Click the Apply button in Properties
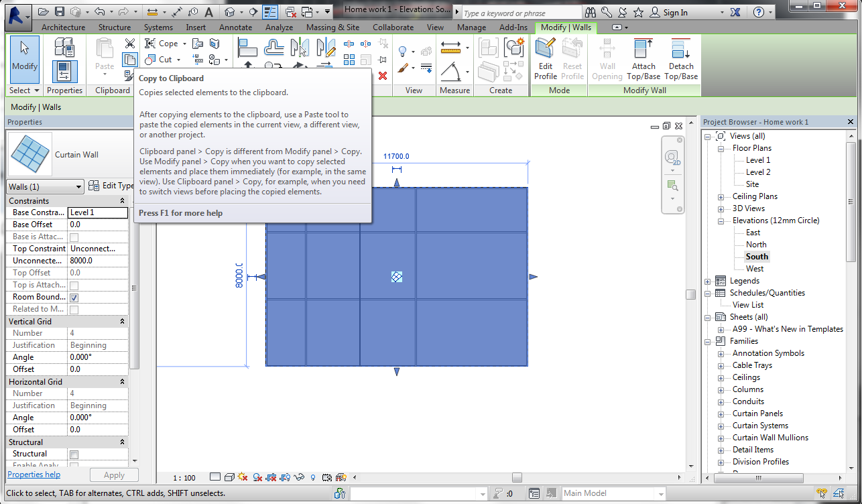Viewport: 862px width, 504px height. click(114, 475)
